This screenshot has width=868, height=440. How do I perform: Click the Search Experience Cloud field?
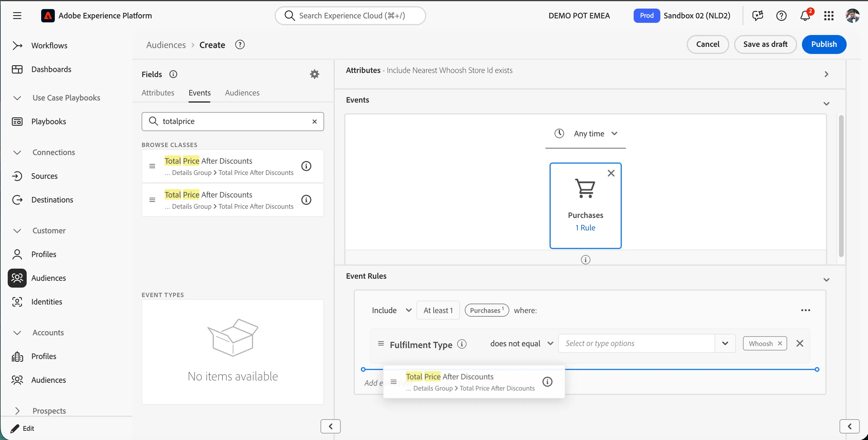350,15
